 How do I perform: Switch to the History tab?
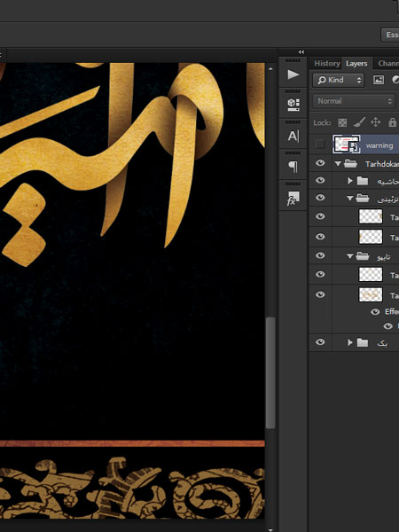point(326,64)
